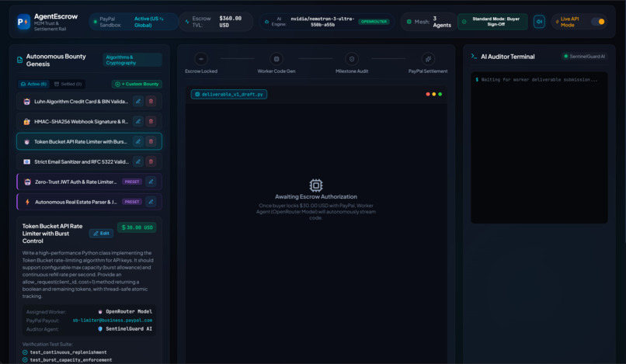Toggle the Live API Mode switch

598,22
